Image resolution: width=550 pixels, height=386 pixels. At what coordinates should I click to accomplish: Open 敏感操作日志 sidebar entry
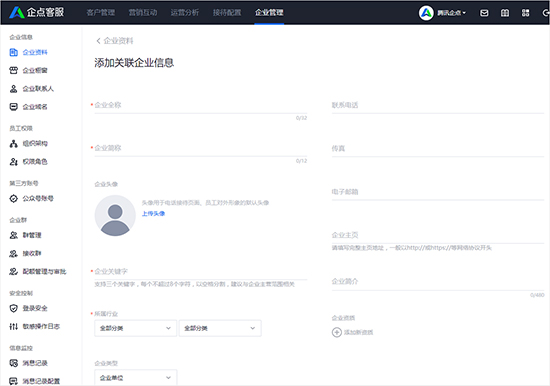tap(41, 327)
